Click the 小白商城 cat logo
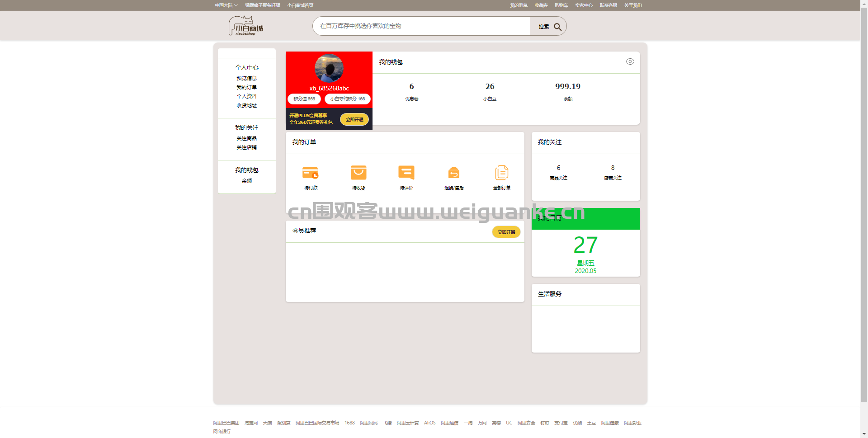Image resolution: width=868 pixels, height=438 pixels. (x=246, y=26)
